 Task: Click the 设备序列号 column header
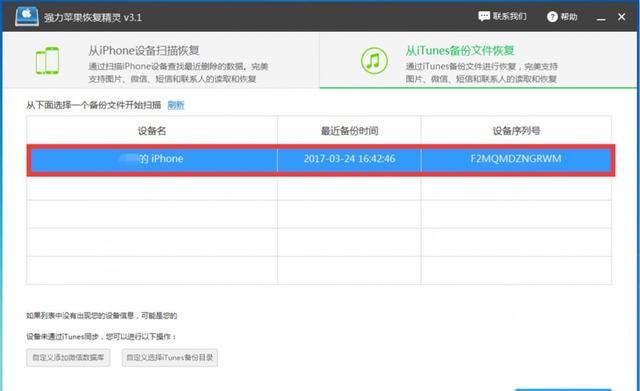tap(516, 131)
